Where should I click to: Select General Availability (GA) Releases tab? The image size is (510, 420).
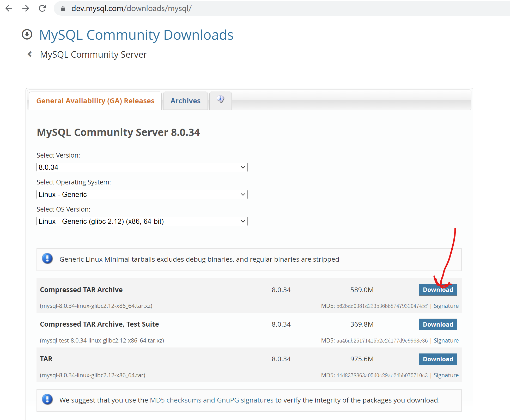click(x=95, y=101)
